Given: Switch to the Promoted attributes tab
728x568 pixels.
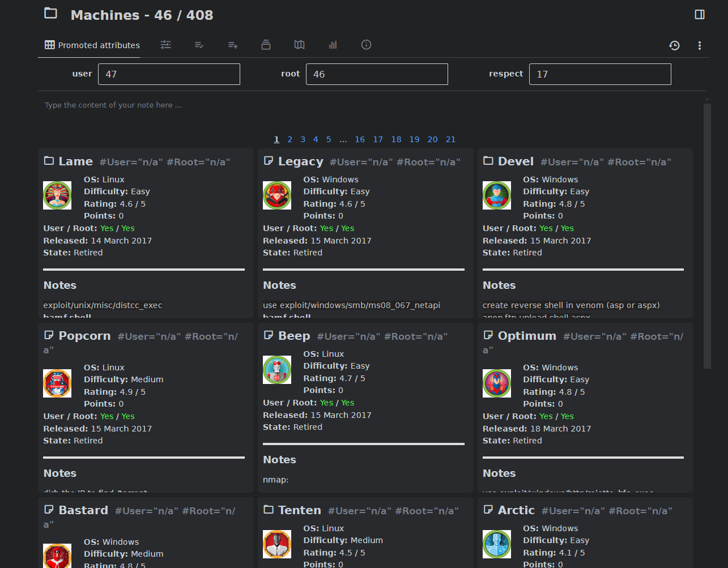Looking at the screenshot, I should pyautogui.click(x=91, y=45).
